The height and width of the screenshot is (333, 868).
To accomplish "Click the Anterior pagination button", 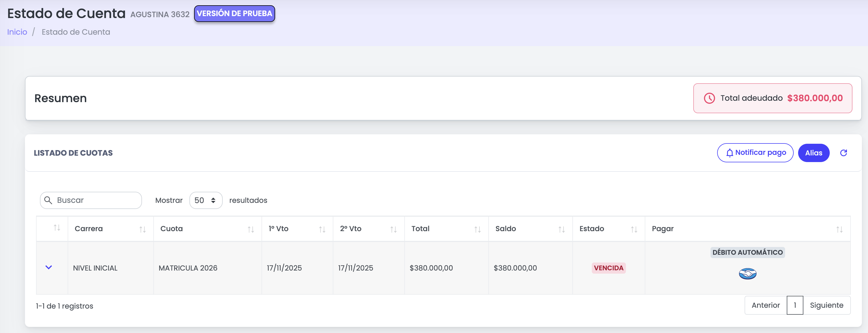I will (x=766, y=305).
